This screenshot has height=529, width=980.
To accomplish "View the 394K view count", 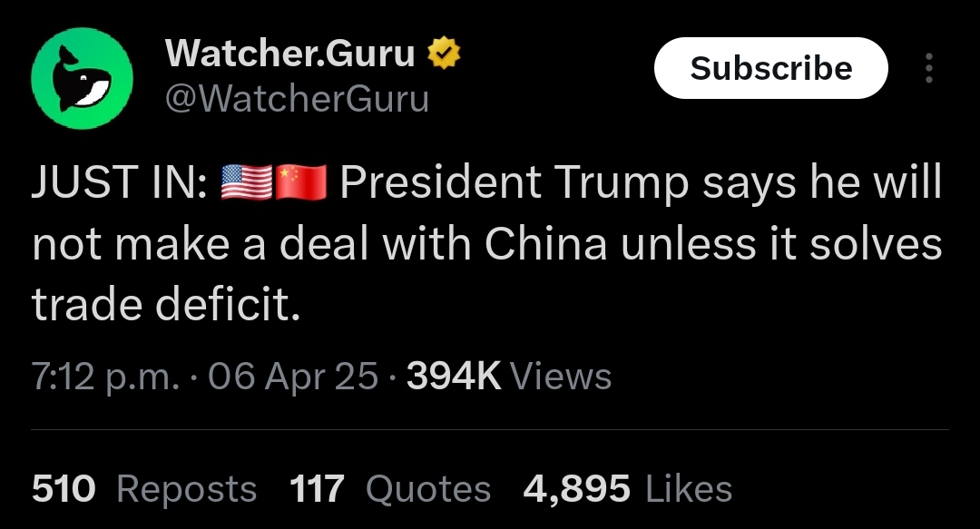I will 454,377.
